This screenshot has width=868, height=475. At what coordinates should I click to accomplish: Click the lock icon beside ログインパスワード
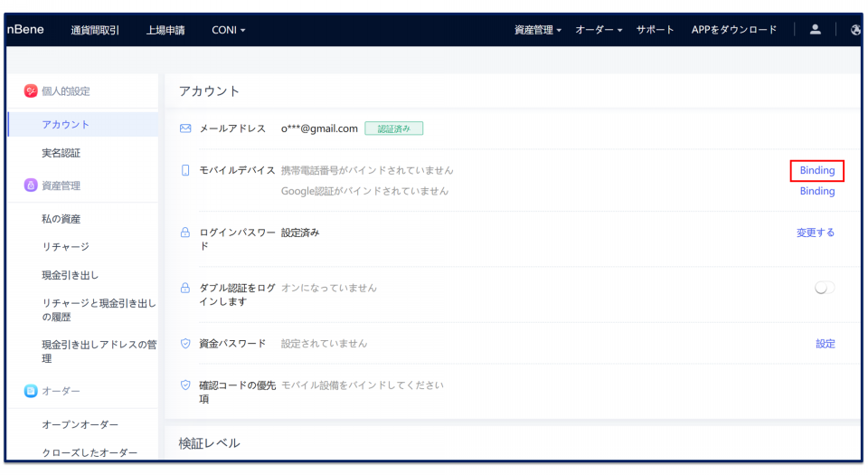(185, 232)
